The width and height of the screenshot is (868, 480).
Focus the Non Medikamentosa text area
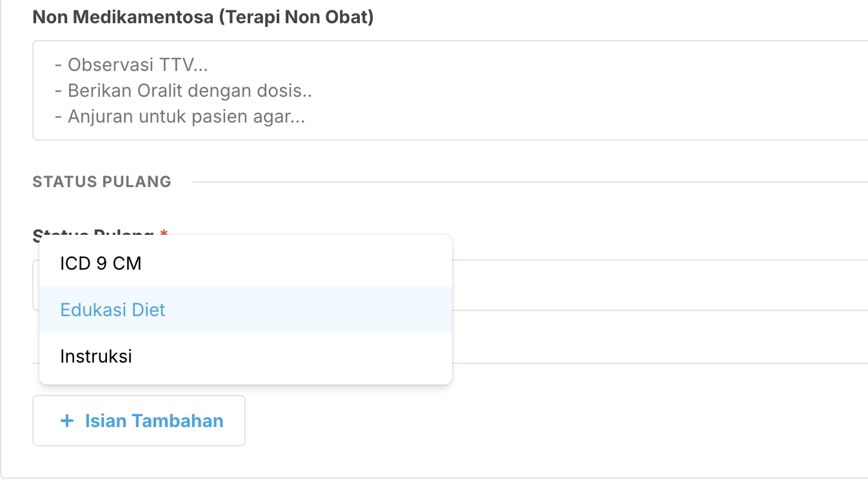point(580,90)
